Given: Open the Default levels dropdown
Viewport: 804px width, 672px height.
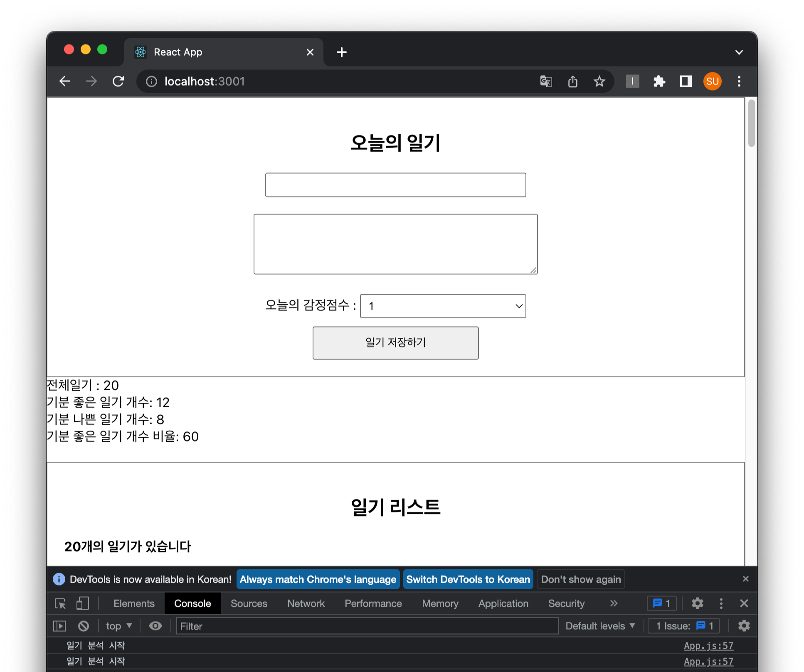Looking at the screenshot, I should (600, 626).
